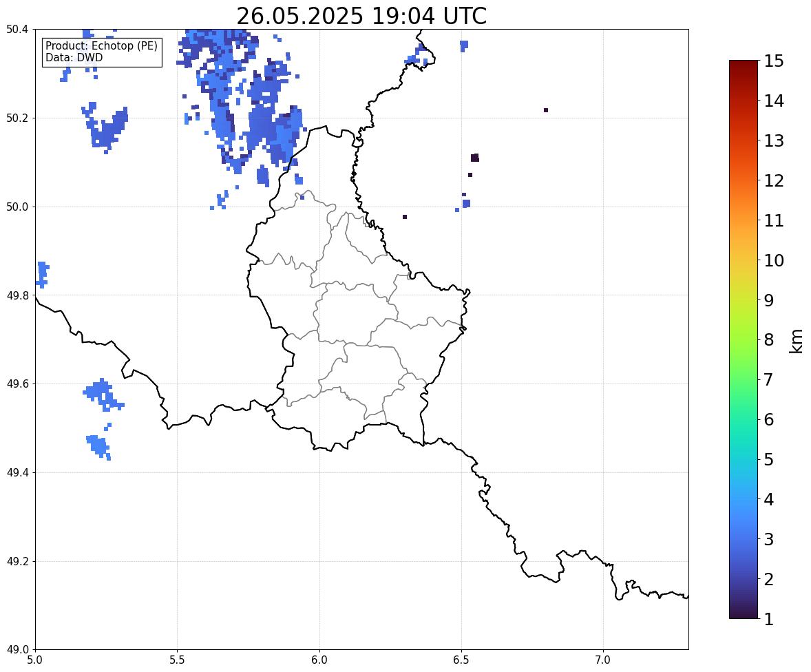The image size is (811, 672).
Task: Click the latitude tick label 49.4
Action: coord(17,472)
